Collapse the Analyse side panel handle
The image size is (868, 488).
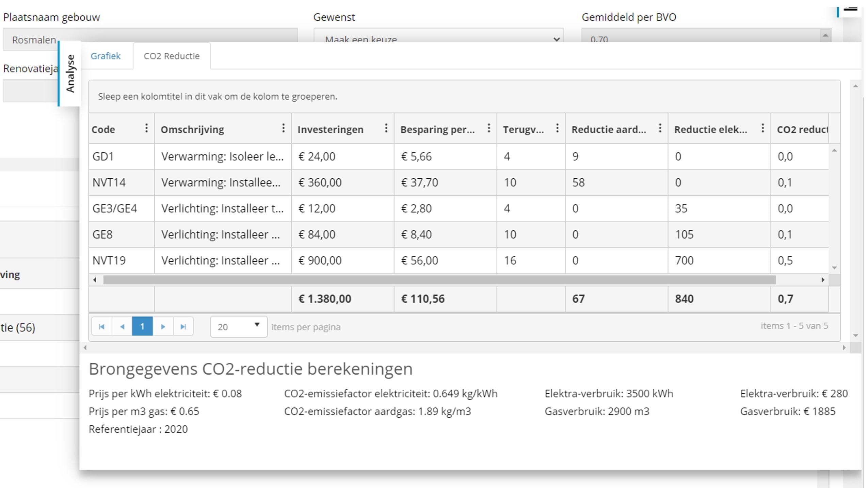pyautogui.click(x=70, y=74)
